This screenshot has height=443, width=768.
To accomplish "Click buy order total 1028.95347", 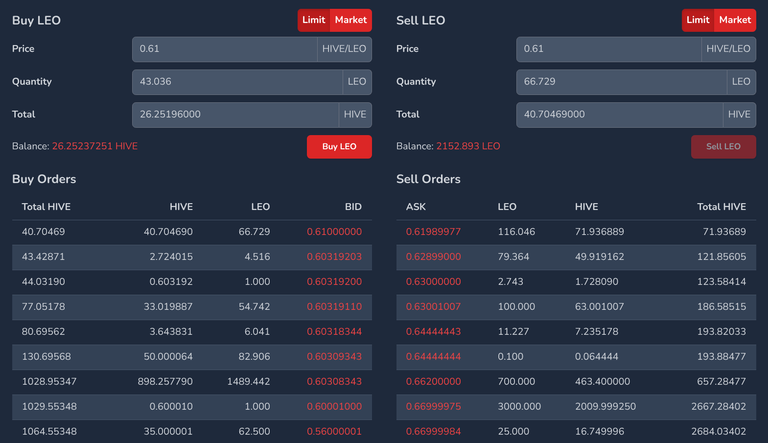I will [x=49, y=382].
